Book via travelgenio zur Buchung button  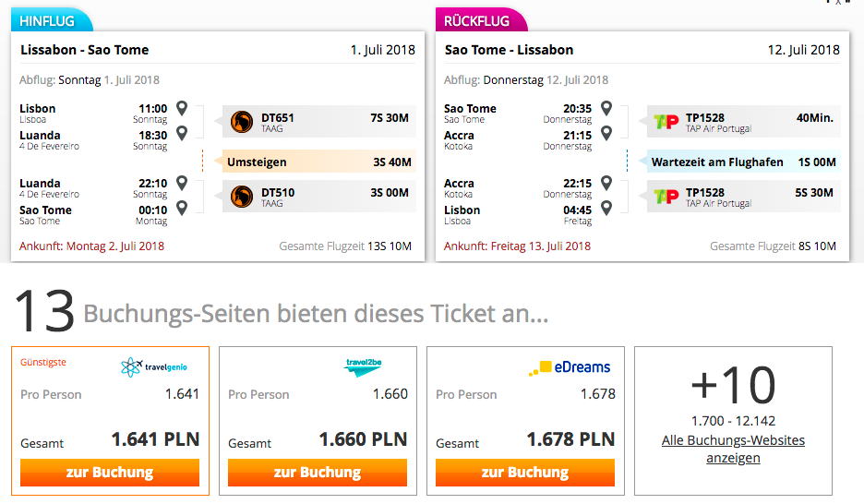pos(110,473)
